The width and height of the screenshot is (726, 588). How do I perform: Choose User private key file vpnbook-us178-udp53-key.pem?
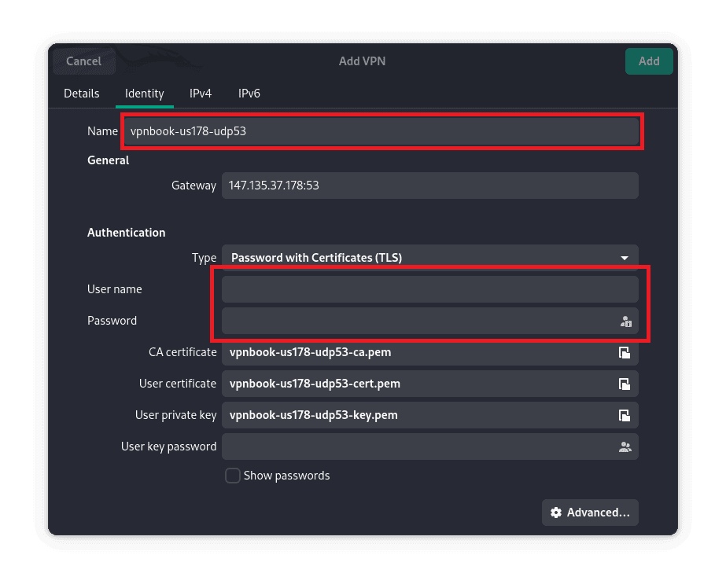(430, 415)
